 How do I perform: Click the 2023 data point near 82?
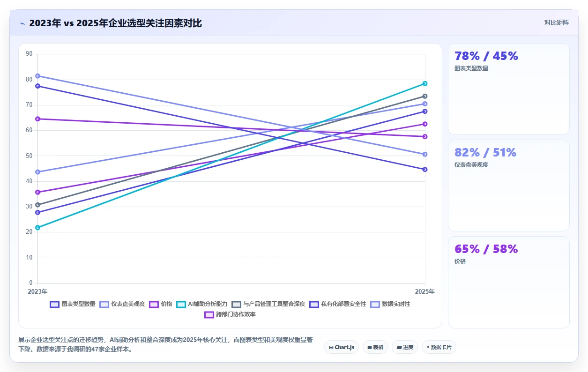coord(37,76)
